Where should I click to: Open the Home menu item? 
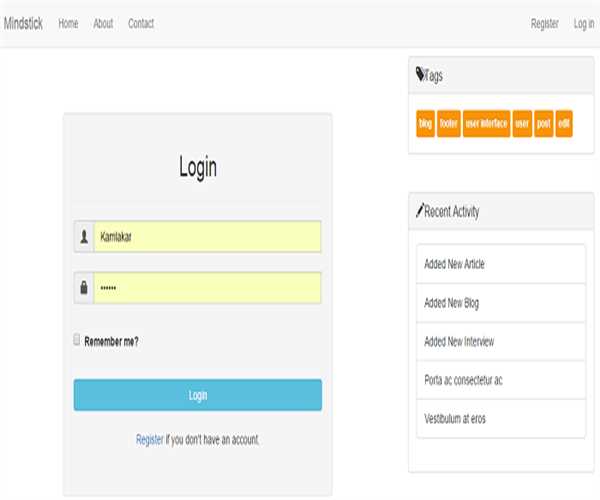coord(68,24)
